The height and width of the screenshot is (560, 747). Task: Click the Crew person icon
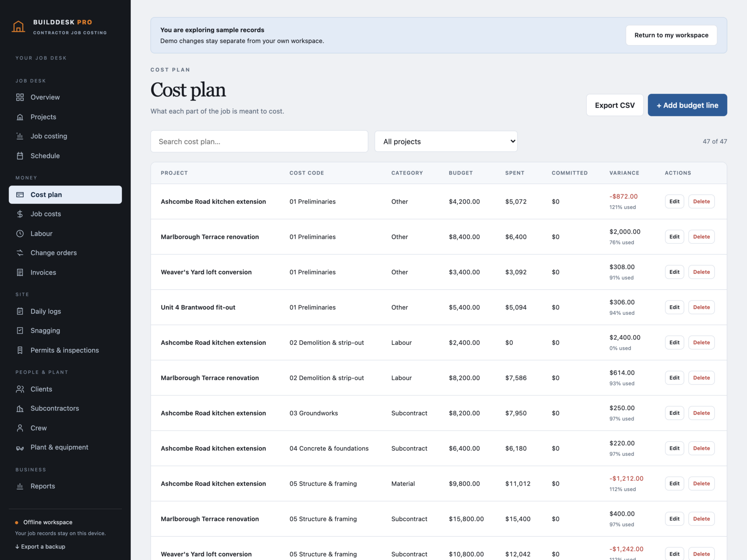click(20, 428)
